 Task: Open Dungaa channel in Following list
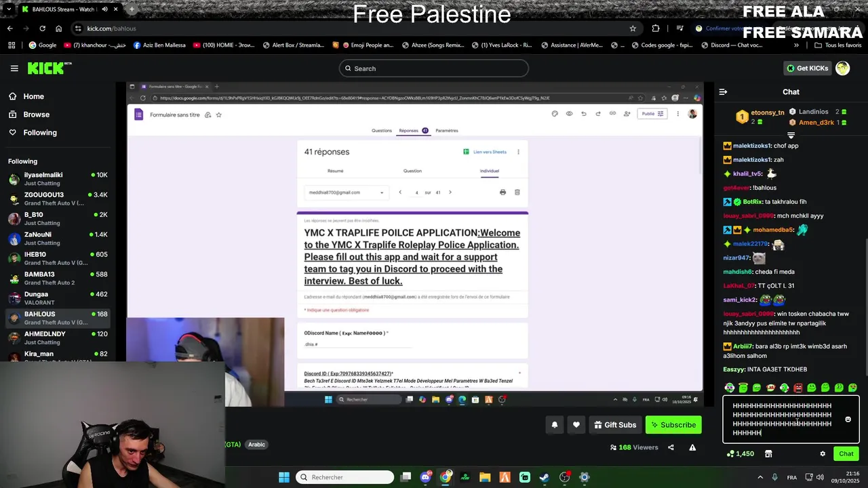(57, 298)
